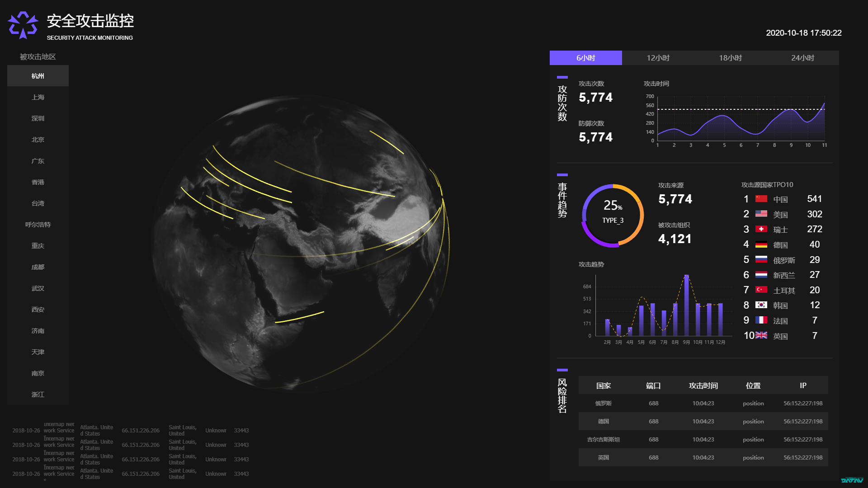Viewport: 868px width, 488px height.
Task: Click the United Kingdom flag icon
Action: pyautogui.click(x=761, y=335)
